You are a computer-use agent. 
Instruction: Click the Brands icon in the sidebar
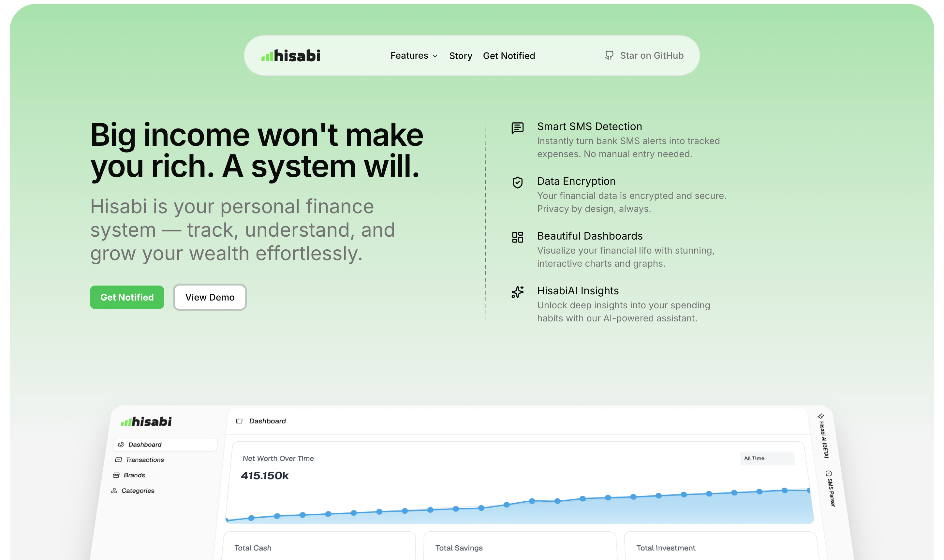pyautogui.click(x=117, y=475)
